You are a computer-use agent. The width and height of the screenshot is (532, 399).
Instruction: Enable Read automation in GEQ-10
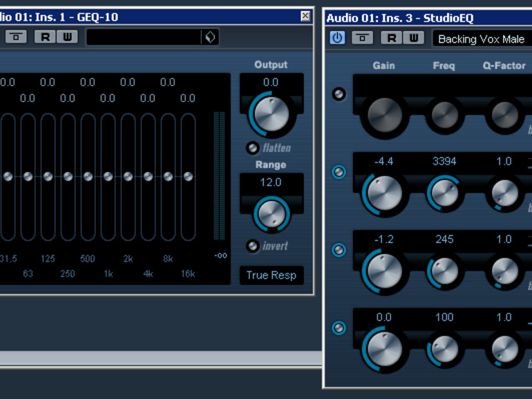pos(45,37)
